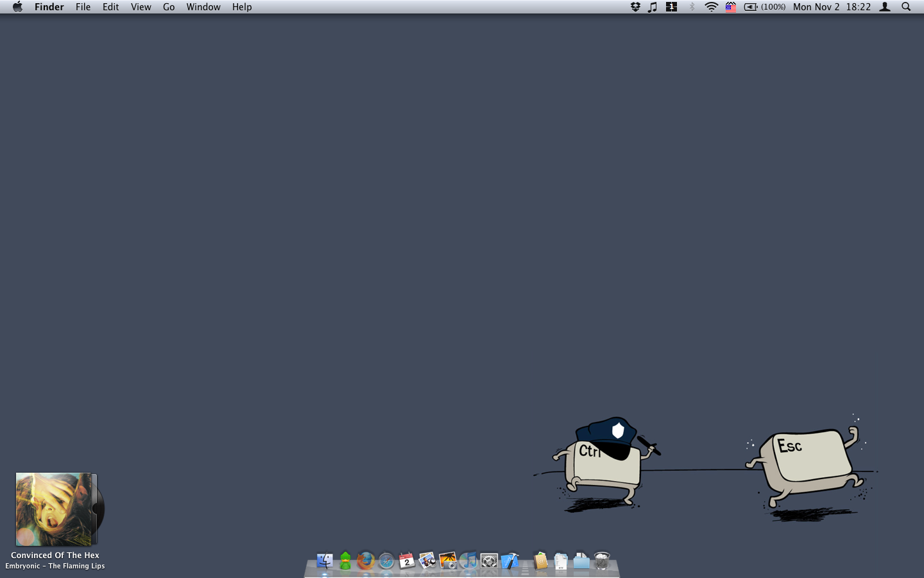Open the documents stack with RTF file
The width and height of the screenshot is (924, 578).
coord(561,561)
